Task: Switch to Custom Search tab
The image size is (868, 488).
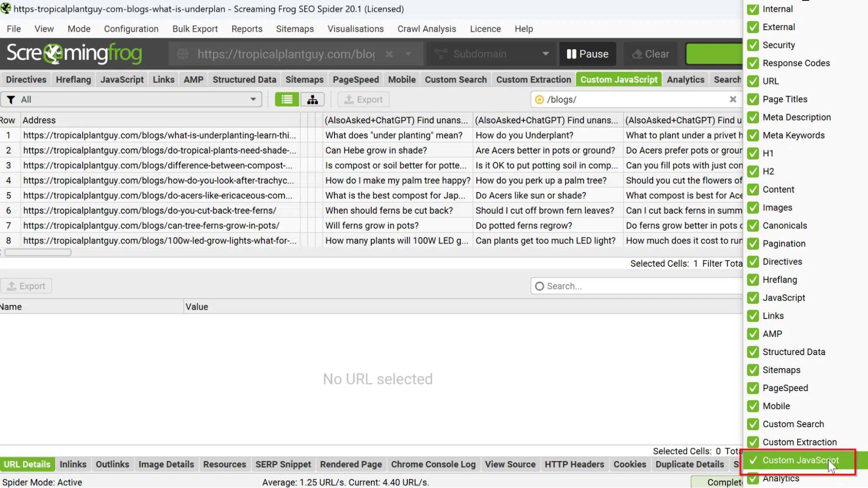Action: (456, 80)
